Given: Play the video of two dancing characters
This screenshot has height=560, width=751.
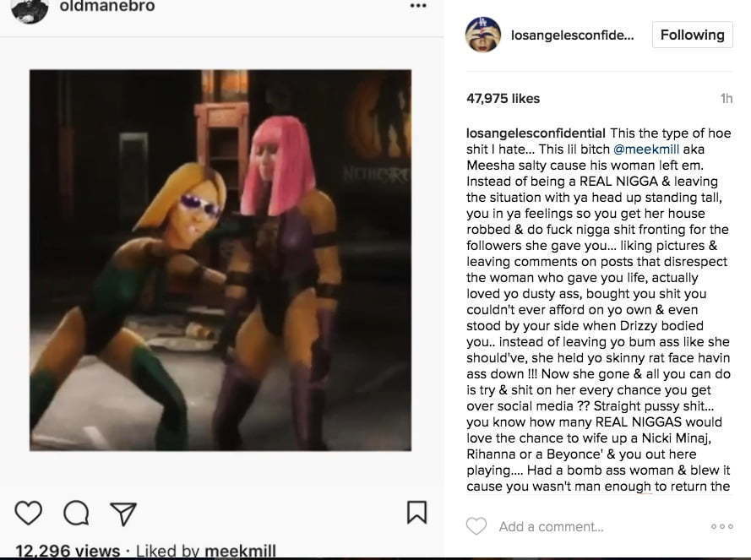Looking at the screenshot, I should click(x=220, y=260).
